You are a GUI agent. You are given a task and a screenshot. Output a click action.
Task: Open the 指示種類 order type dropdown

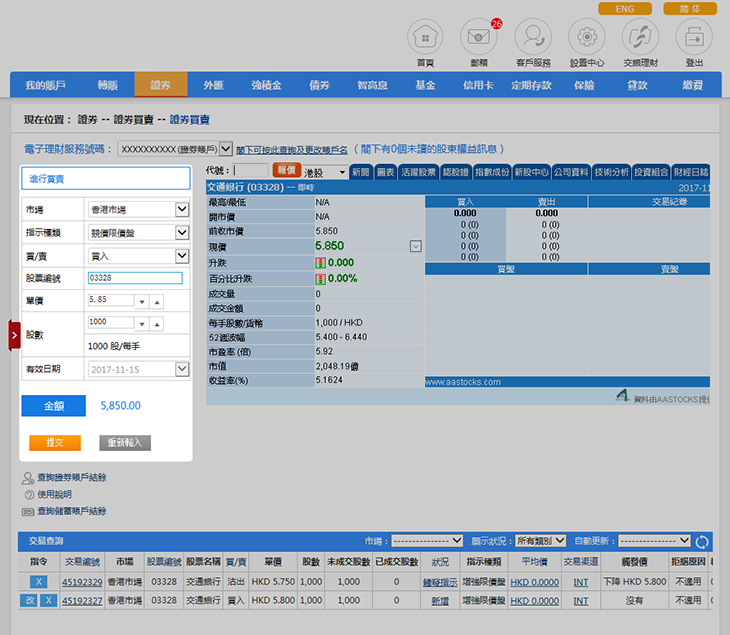pyautogui.click(x=181, y=233)
